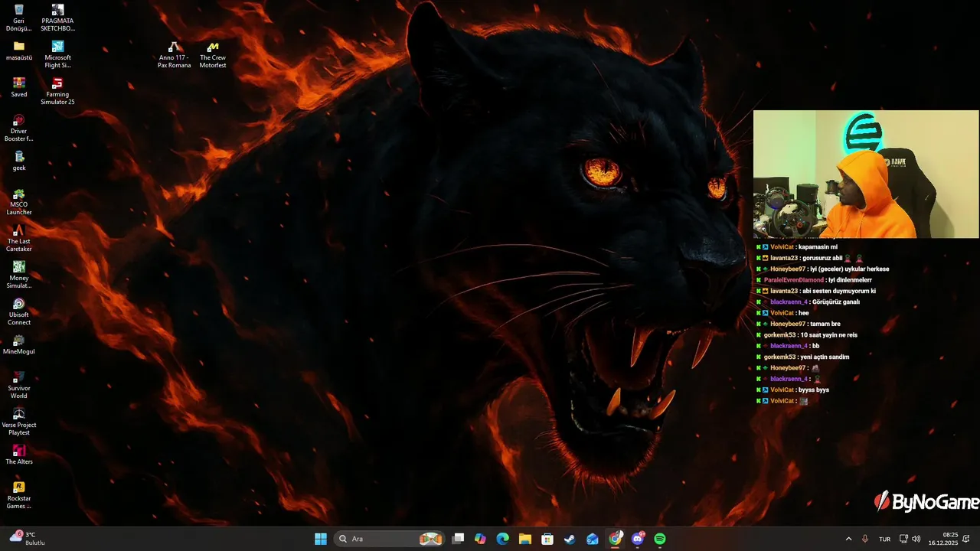980x551 pixels.
Task: Open Microsoft Edge from the taskbar
Action: coord(502,539)
